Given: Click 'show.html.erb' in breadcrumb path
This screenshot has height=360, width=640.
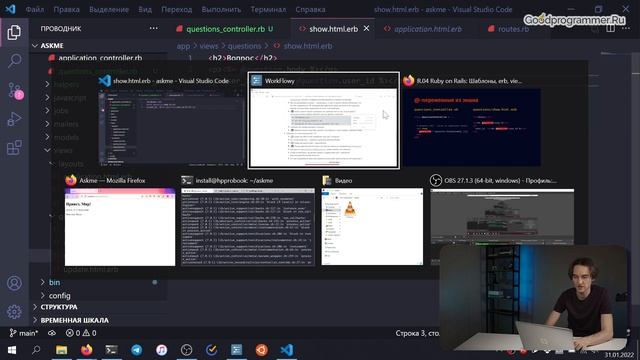Looking at the screenshot, I should [x=308, y=46].
